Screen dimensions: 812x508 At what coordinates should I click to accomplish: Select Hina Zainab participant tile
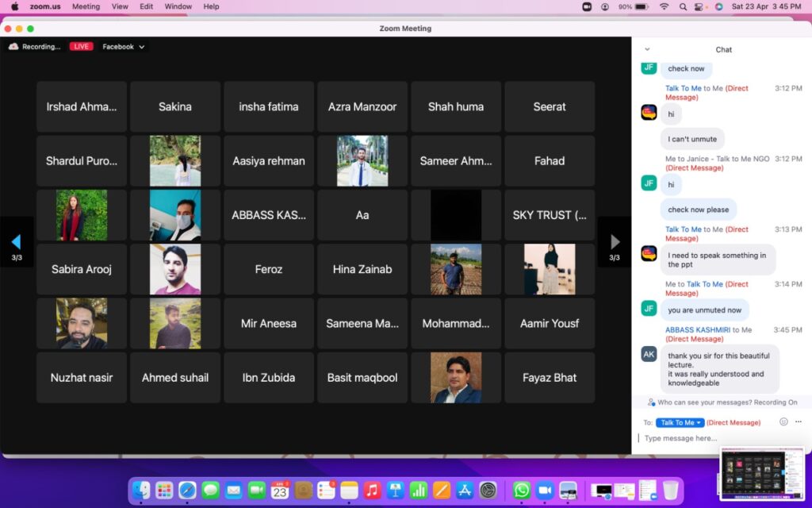pos(362,269)
